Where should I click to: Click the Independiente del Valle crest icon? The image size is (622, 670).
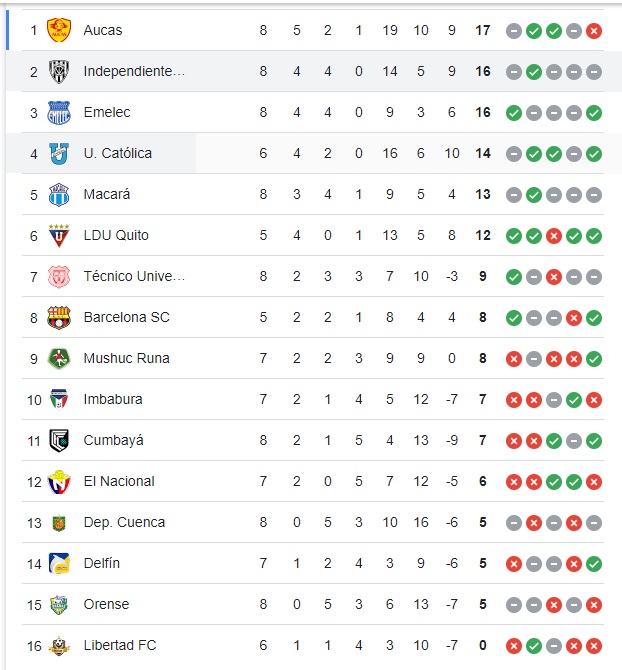59,71
